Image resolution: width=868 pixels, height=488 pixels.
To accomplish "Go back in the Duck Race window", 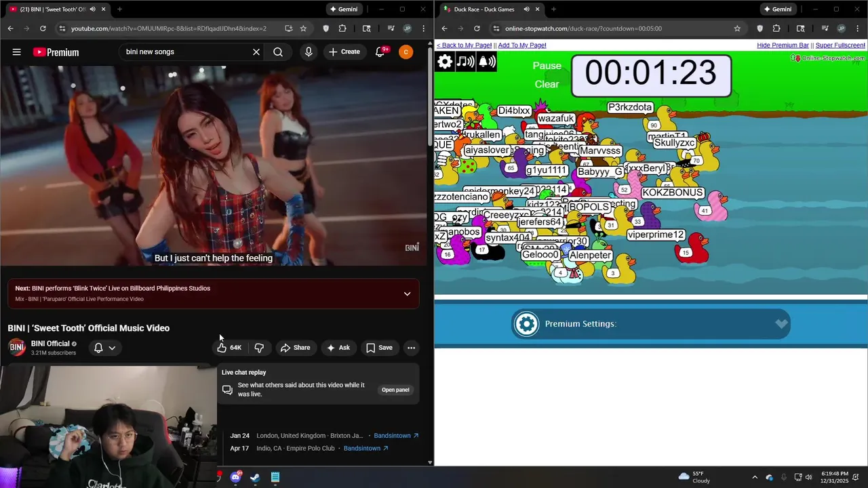I will [444, 28].
